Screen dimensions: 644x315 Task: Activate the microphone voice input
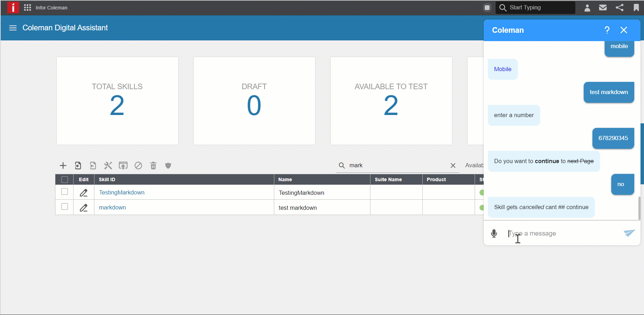tap(494, 233)
